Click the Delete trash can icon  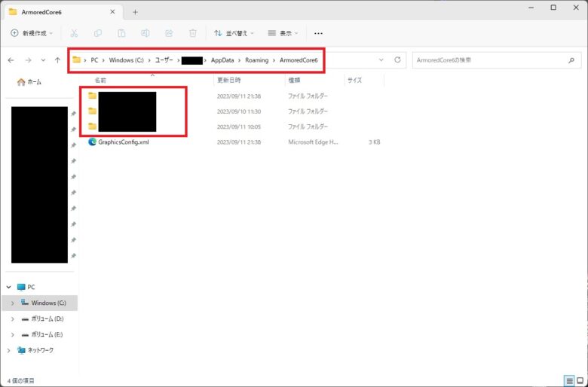[193, 33]
